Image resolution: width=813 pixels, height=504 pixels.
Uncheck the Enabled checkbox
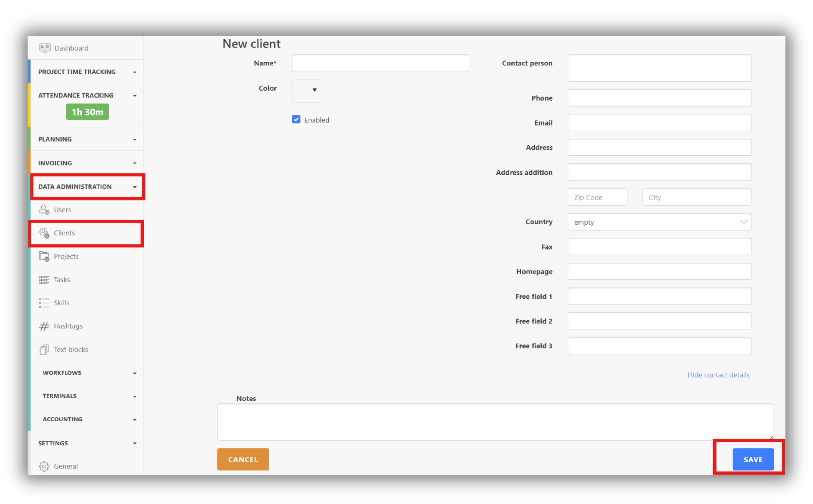pyautogui.click(x=296, y=119)
